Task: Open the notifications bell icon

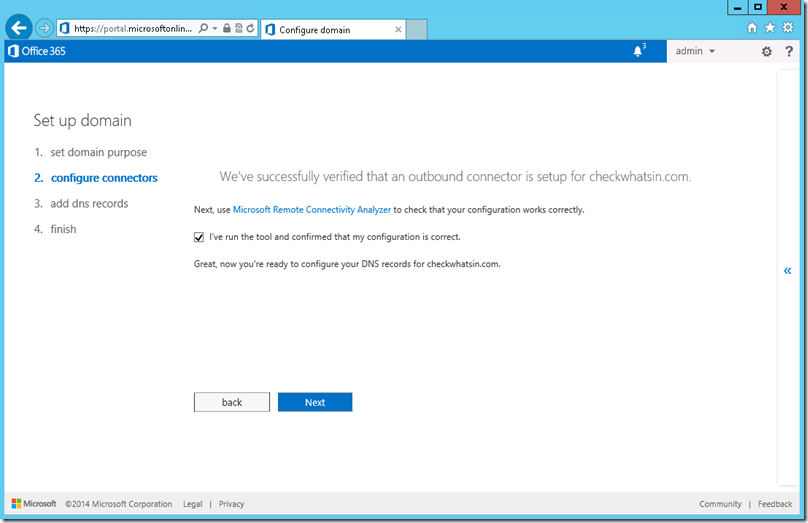Action: pos(638,51)
